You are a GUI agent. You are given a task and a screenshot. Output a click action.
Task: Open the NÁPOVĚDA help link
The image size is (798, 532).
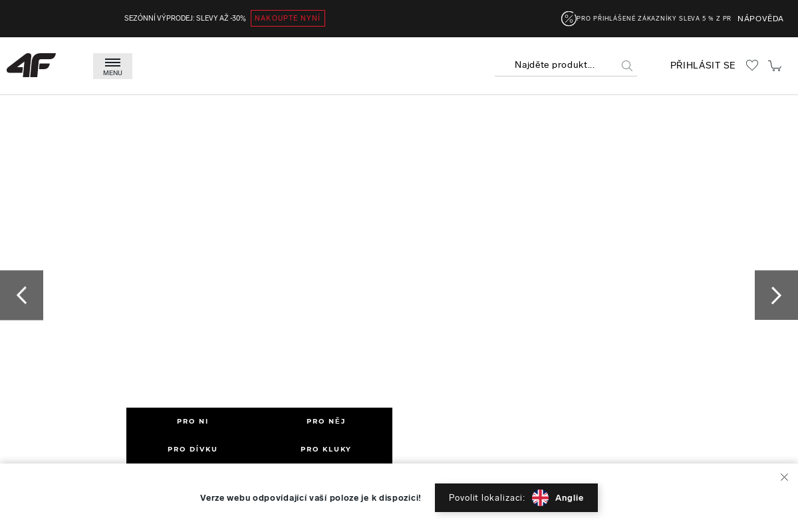coord(760,19)
